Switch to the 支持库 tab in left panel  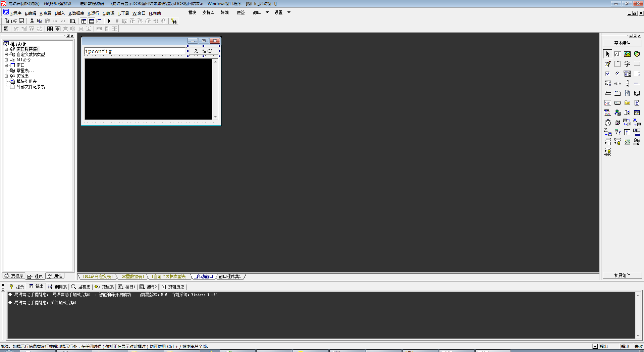point(14,276)
